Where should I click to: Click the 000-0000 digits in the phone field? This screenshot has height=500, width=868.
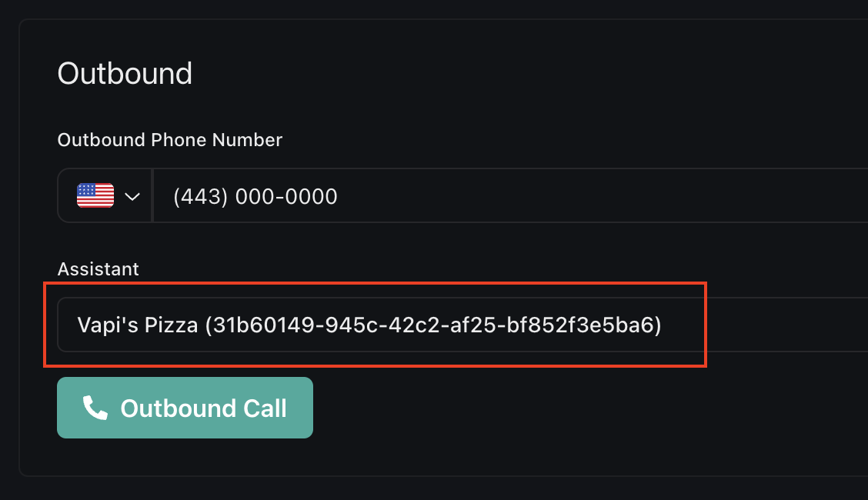286,196
